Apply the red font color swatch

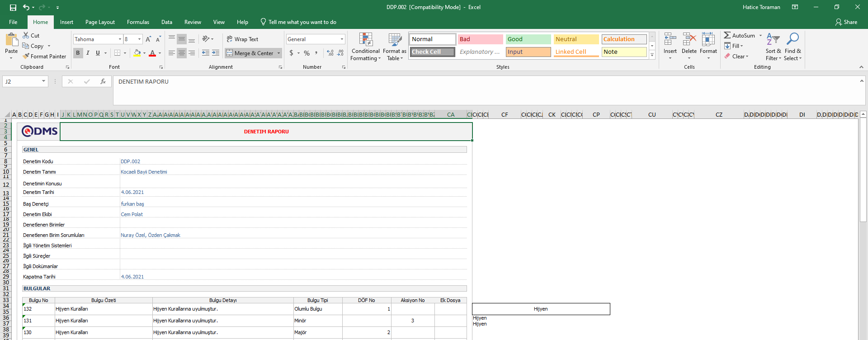(x=152, y=53)
